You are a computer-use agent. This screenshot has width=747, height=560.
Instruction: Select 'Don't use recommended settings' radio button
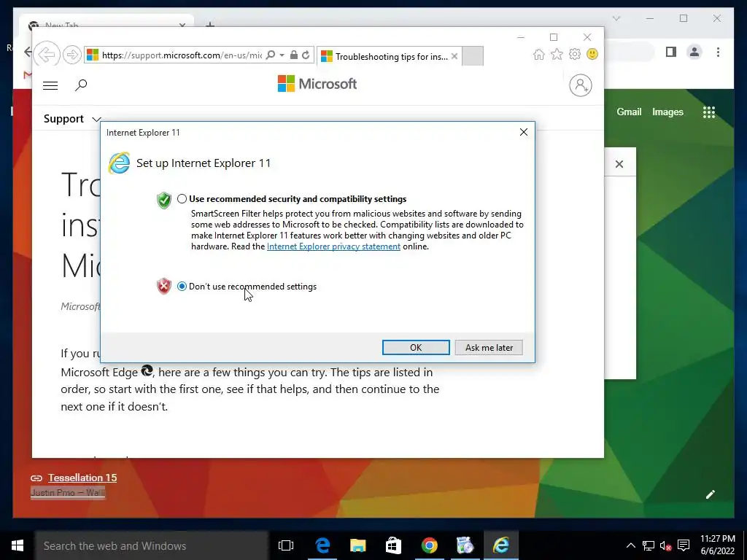click(x=182, y=286)
